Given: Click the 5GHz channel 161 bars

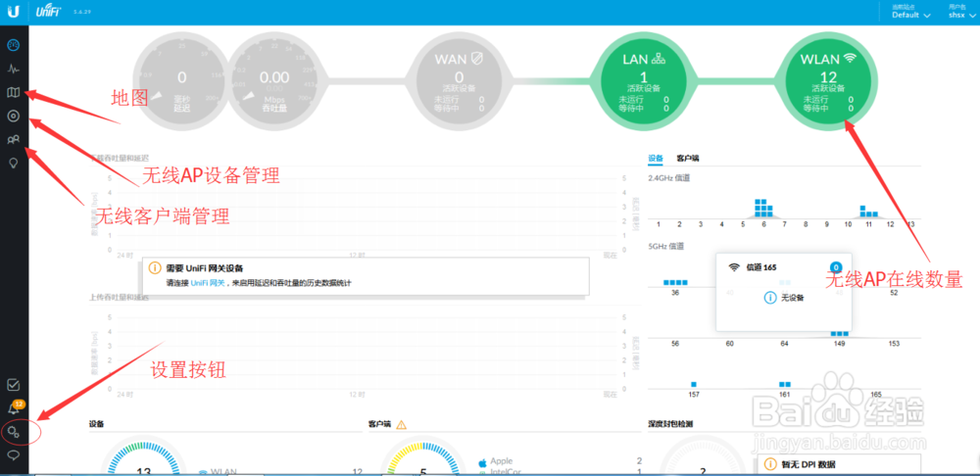Looking at the screenshot, I should pyautogui.click(x=785, y=384).
